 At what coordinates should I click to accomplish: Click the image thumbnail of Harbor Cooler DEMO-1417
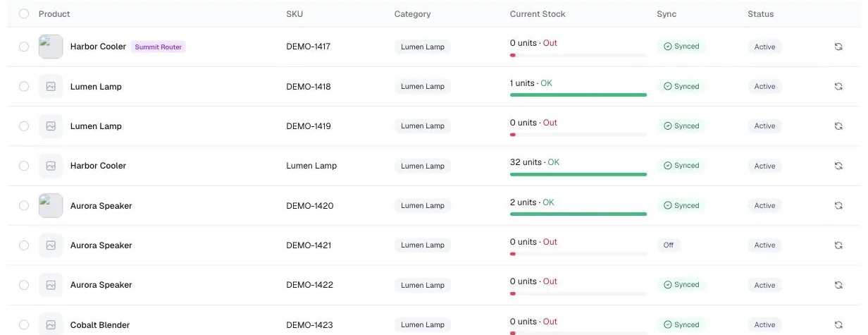point(51,47)
